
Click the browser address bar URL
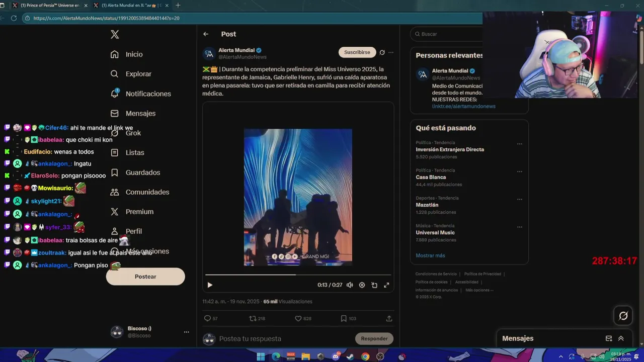pos(106,18)
